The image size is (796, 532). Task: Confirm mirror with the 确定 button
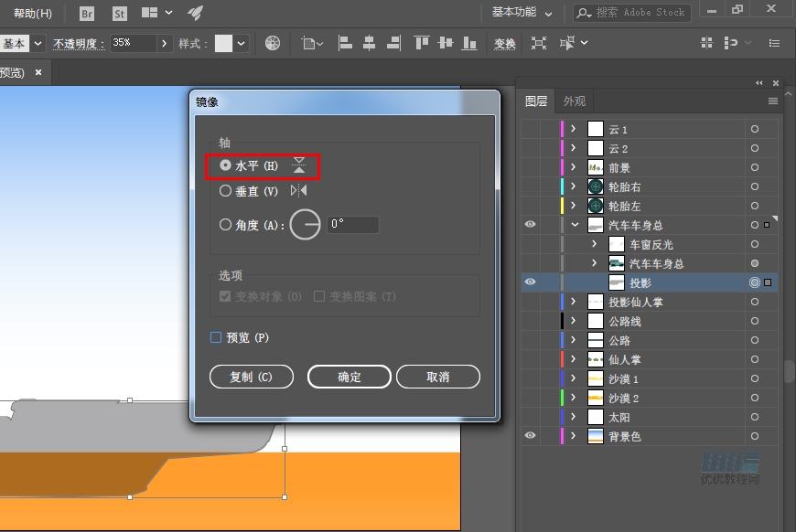pos(349,376)
